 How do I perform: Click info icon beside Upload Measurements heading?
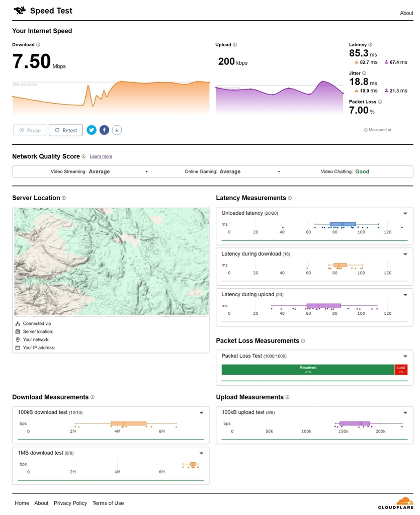tap(287, 397)
